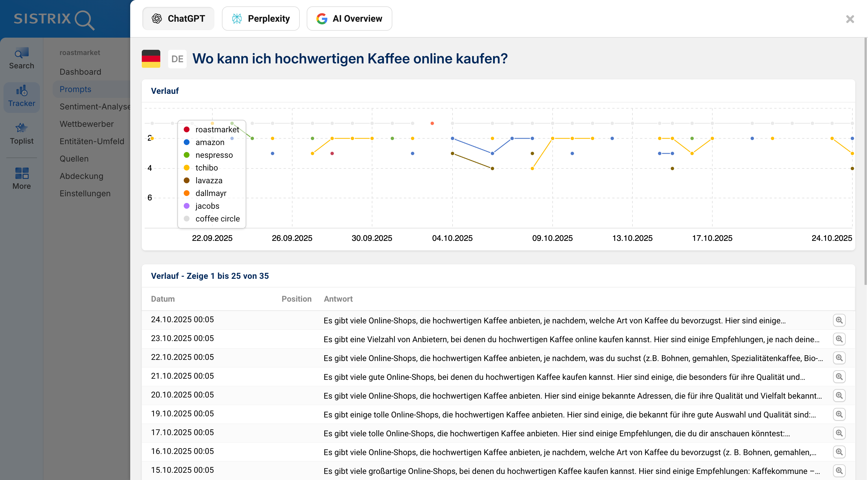
Task: Click the nespresso green color dot
Action: pos(187,155)
